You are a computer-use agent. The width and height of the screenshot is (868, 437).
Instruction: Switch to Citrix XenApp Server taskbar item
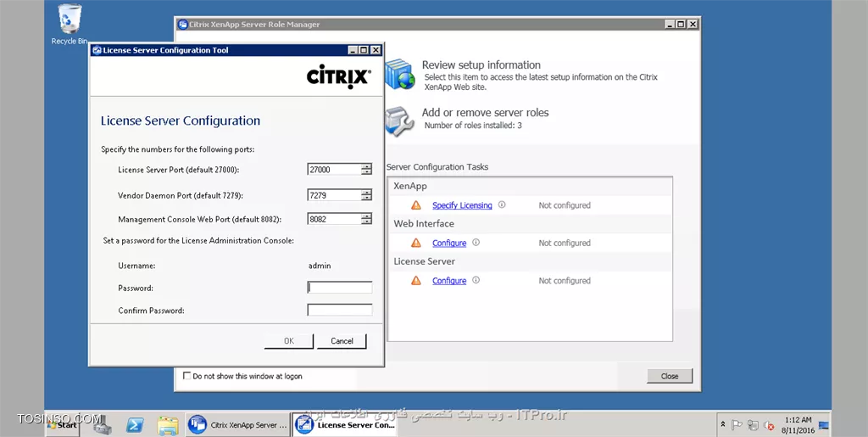238,425
